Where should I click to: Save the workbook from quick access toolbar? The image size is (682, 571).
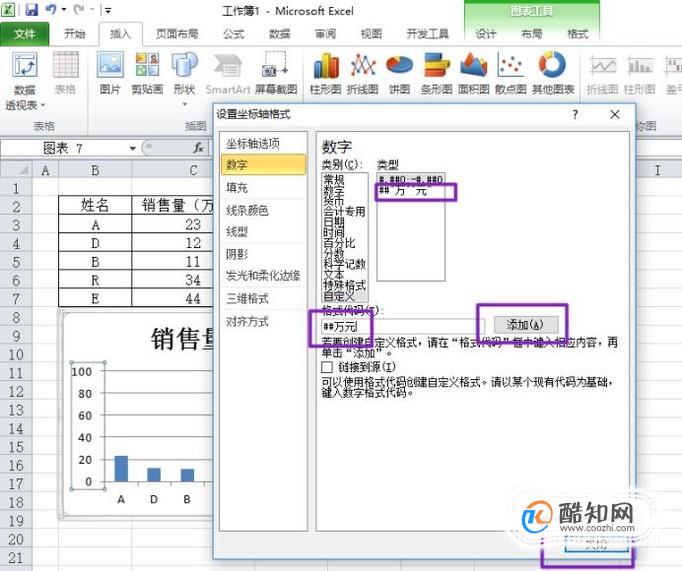point(31,10)
